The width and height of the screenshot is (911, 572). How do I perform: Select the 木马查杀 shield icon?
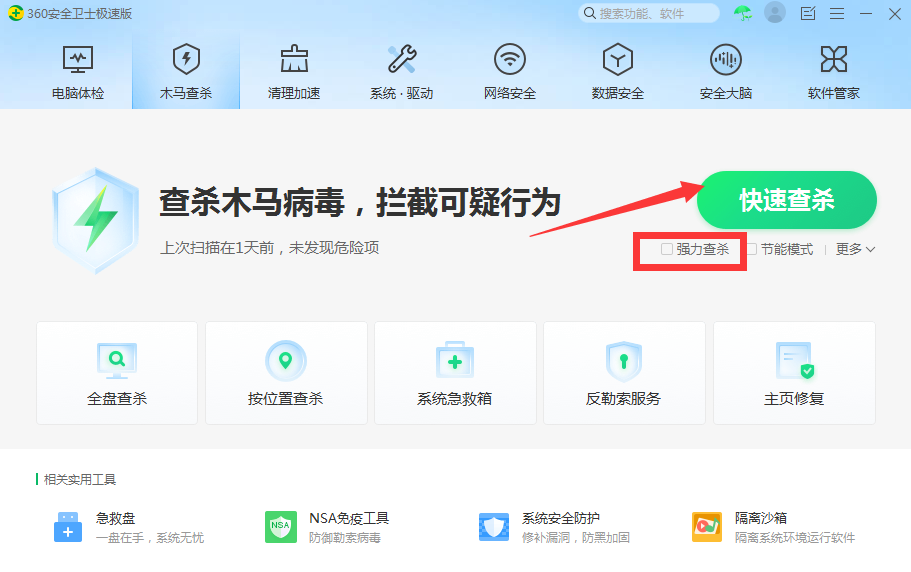[x=186, y=59]
